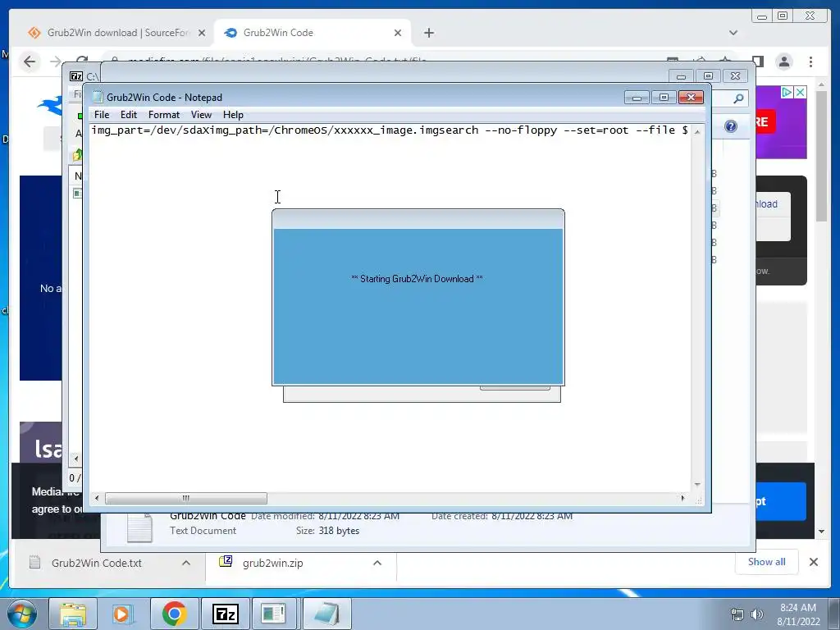Viewport: 840px width, 630px height.
Task: Open Chrome profile avatar
Action: click(x=784, y=62)
